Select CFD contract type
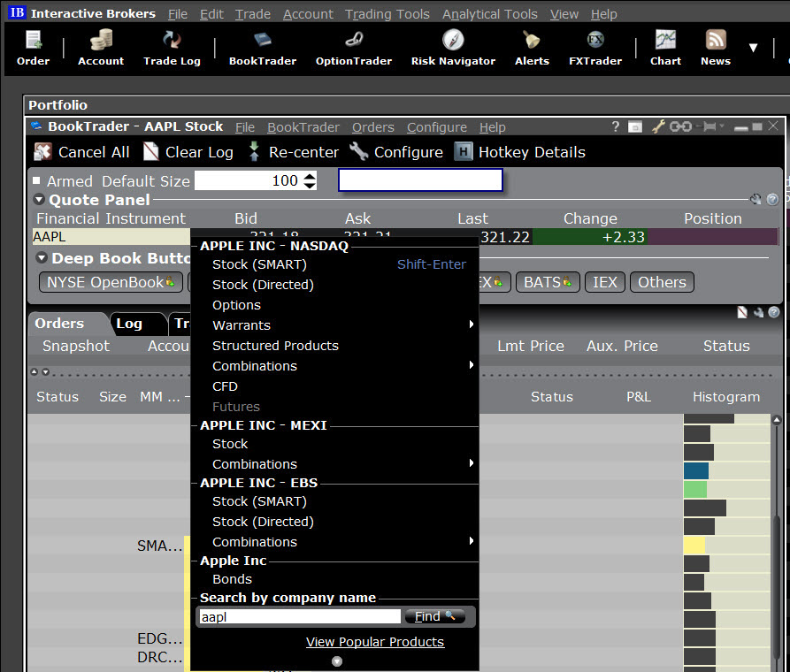This screenshot has width=790, height=672. pyautogui.click(x=334, y=386)
